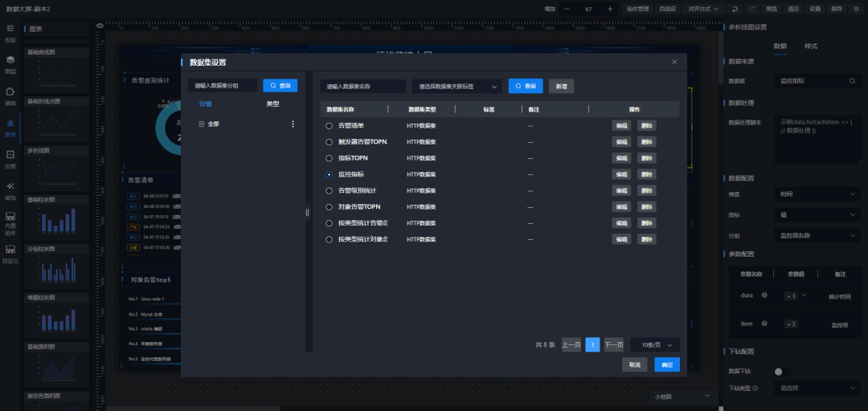Click the three-dot menu beside 全部
This screenshot has width=868, height=411.
tap(293, 124)
